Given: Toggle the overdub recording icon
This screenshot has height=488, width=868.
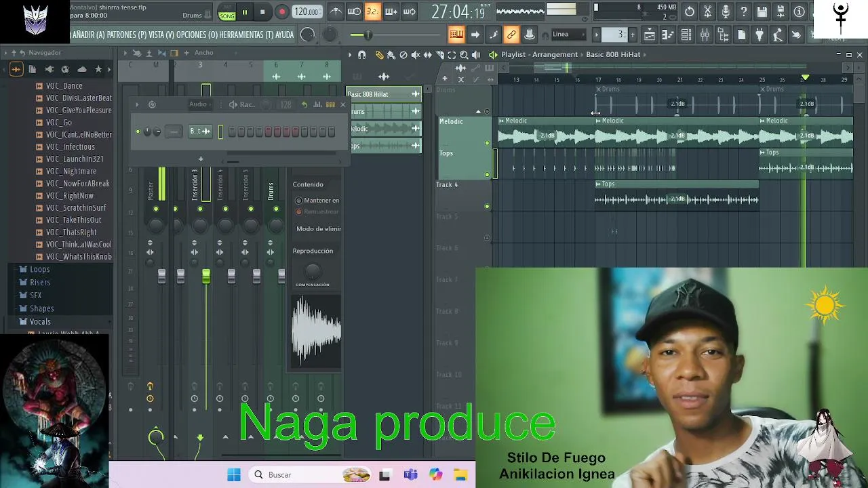Looking at the screenshot, I should point(391,12).
